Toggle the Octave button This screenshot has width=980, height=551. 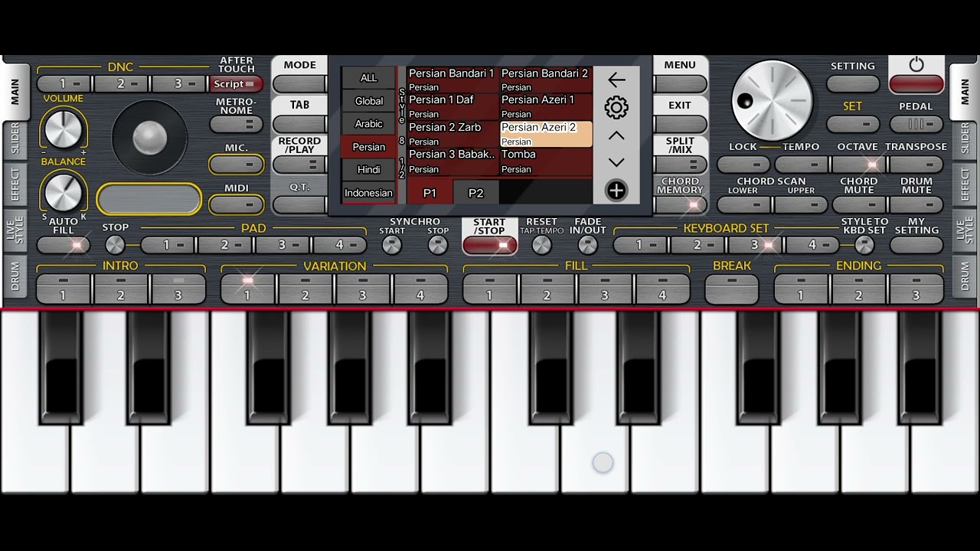pos(857,165)
